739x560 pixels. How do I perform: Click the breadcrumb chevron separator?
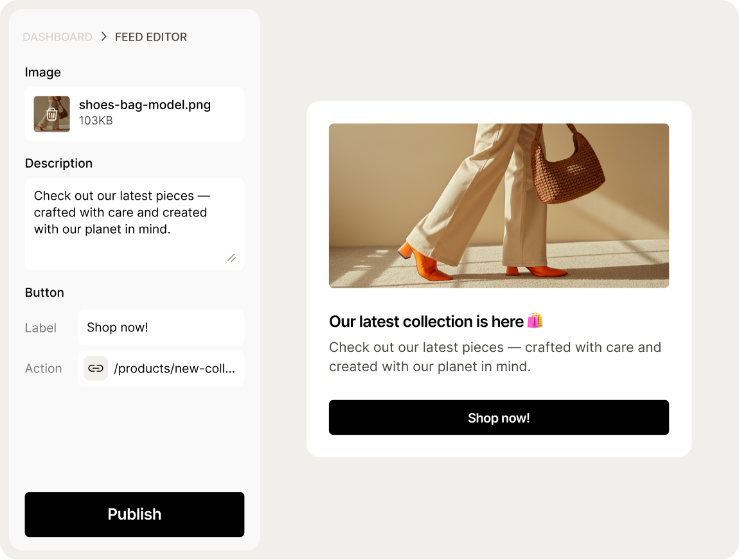click(x=104, y=37)
